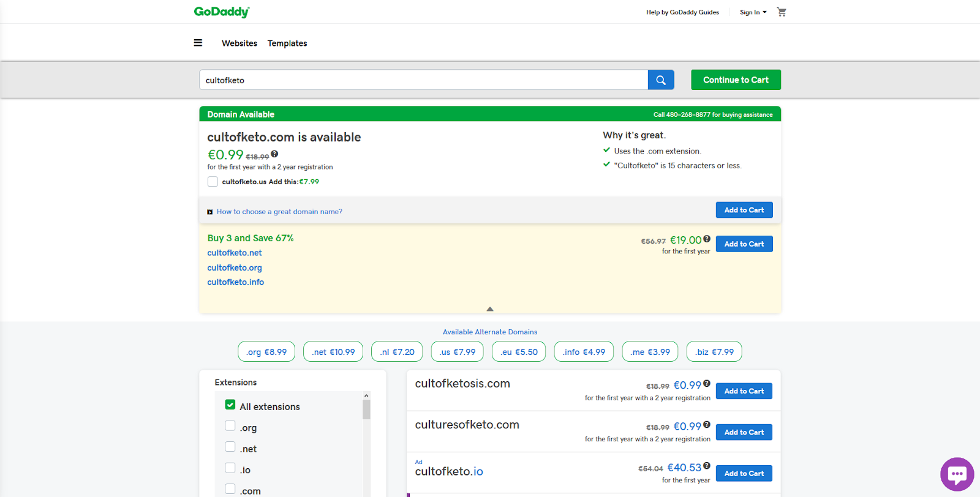The width and height of the screenshot is (980, 497).
Task: Show price info for cultofketo.io
Action: click(x=707, y=466)
